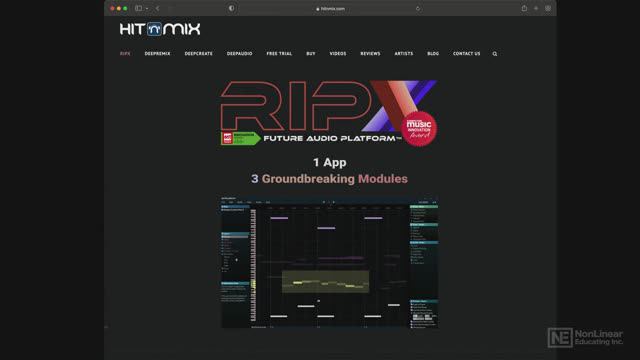This screenshot has width=640, height=360.
Task: Open a new tab with plus icon
Action: (x=536, y=8)
